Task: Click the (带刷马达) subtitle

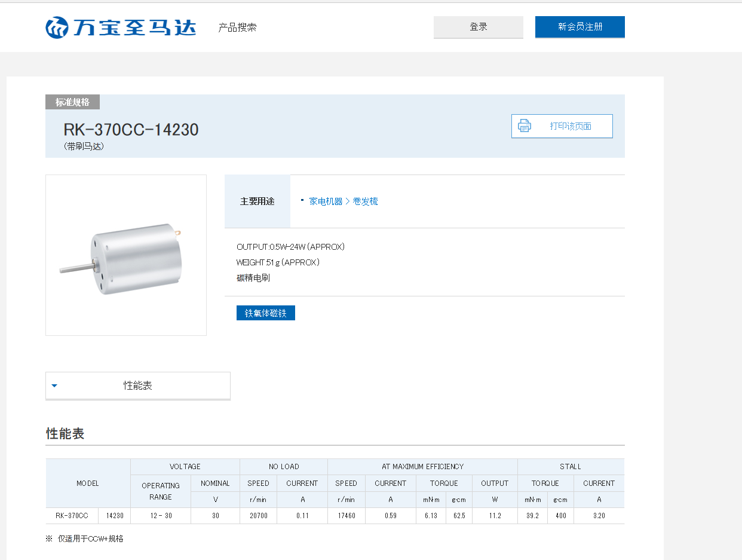Action: click(84, 146)
